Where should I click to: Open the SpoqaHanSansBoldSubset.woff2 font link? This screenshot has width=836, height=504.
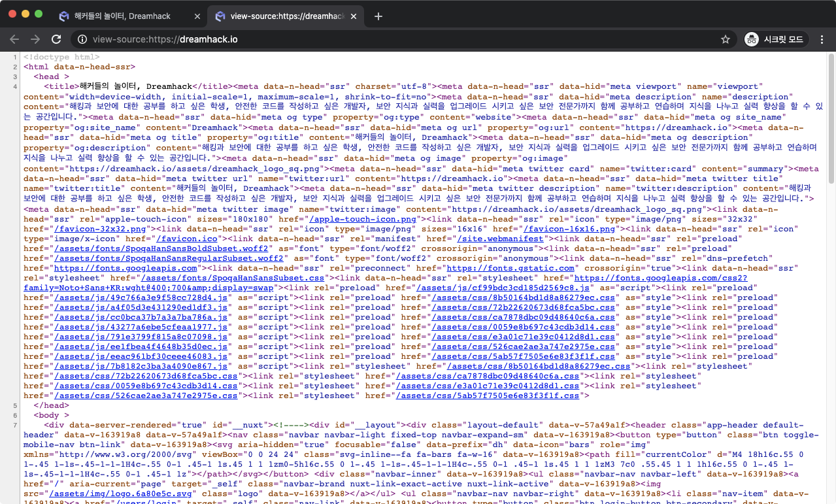[161, 248]
